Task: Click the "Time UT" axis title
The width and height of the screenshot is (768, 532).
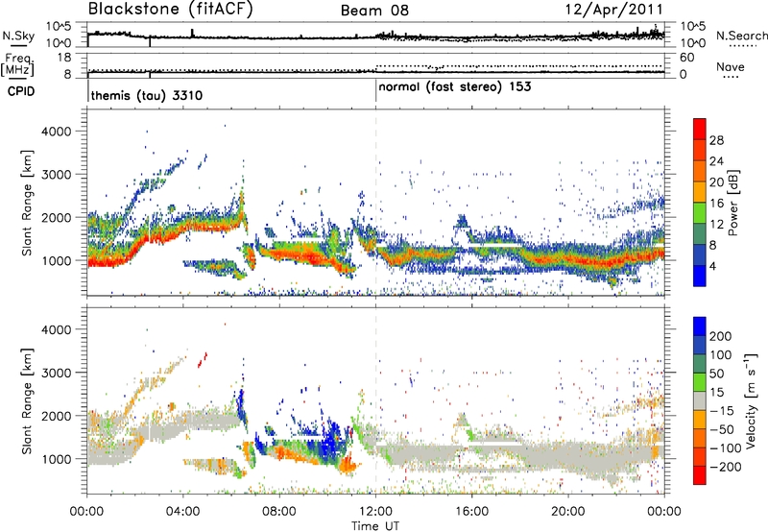Action: tap(375, 526)
